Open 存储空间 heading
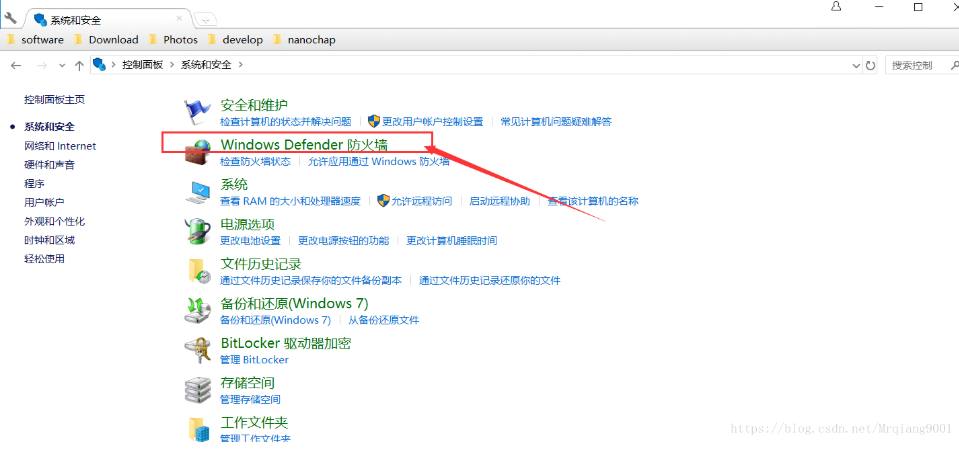The image size is (959, 452). (x=247, y=383)
